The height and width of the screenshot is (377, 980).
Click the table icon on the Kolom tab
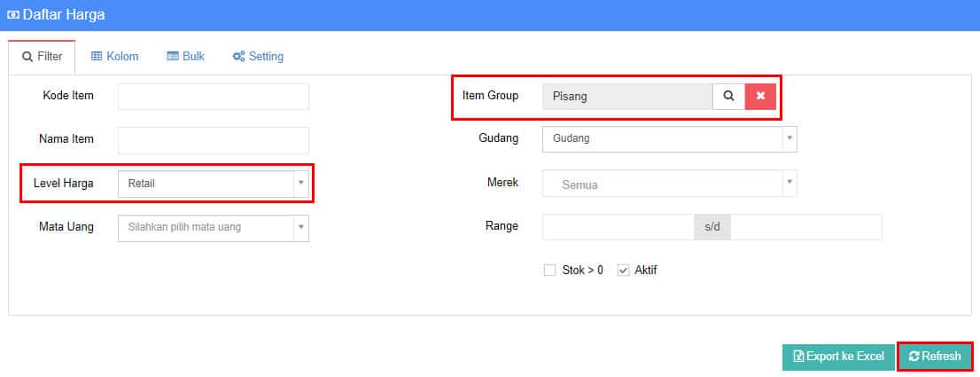pyautogui.click(x=97, y=56)
